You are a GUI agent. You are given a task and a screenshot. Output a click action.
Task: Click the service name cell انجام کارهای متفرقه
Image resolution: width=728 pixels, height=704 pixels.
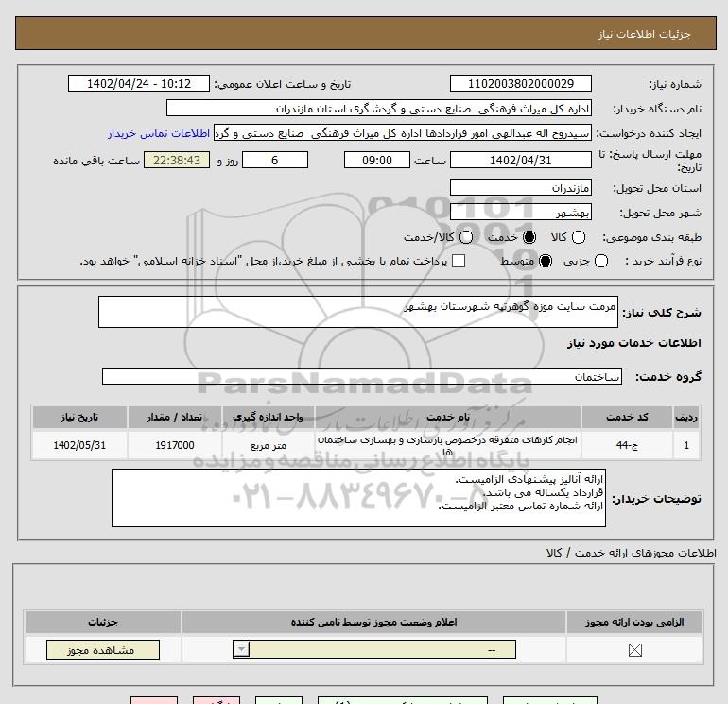pos(448,445)
